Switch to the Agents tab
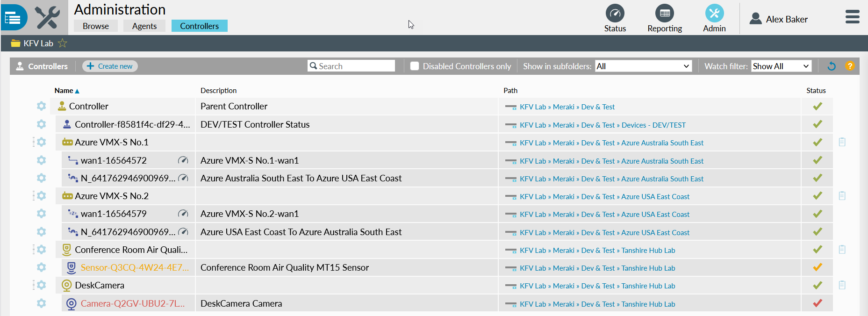Image resolution: width=868 pixels, height=316 pixels. coord(144,26)
